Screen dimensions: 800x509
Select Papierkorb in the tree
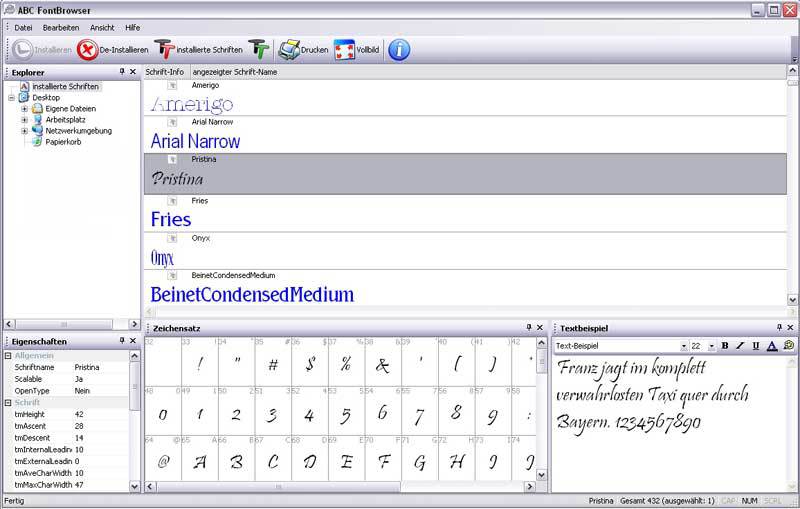coord(63,142)
